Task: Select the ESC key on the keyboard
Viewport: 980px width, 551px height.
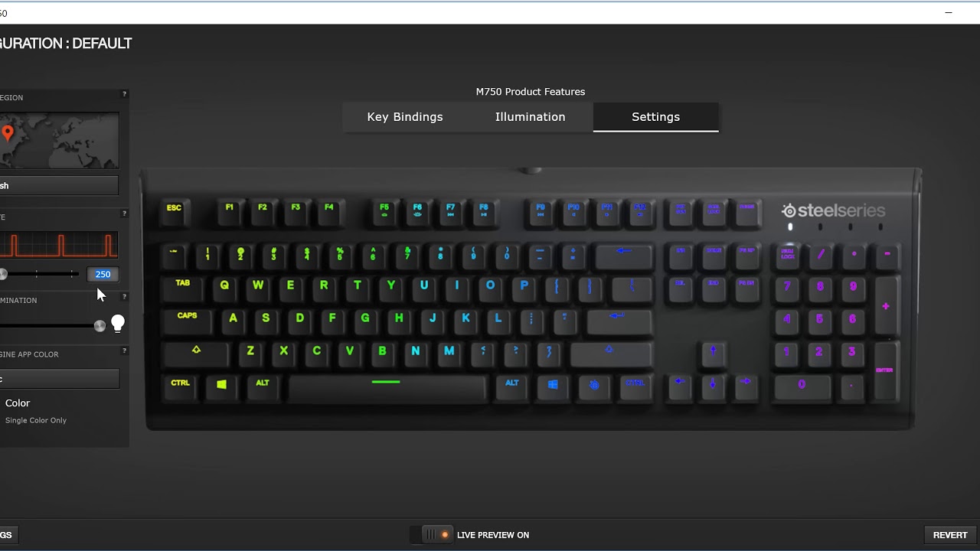Action: (175, 210)
